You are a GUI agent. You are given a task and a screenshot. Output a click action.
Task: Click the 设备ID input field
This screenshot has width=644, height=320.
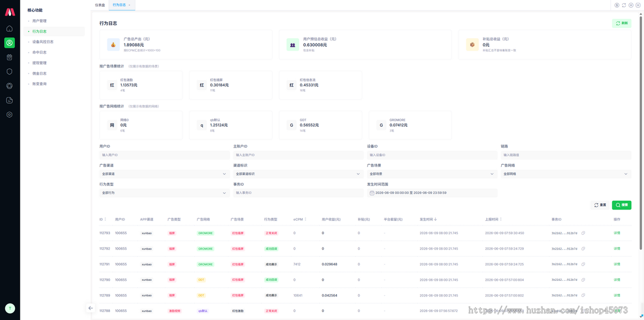click(432, 155)
